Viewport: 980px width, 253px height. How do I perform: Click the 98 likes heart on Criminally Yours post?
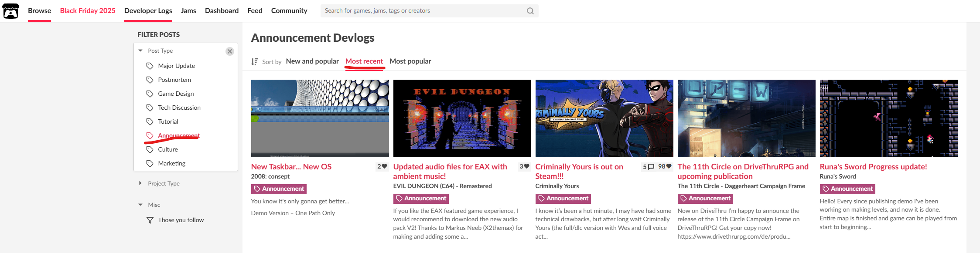[665, 166]
